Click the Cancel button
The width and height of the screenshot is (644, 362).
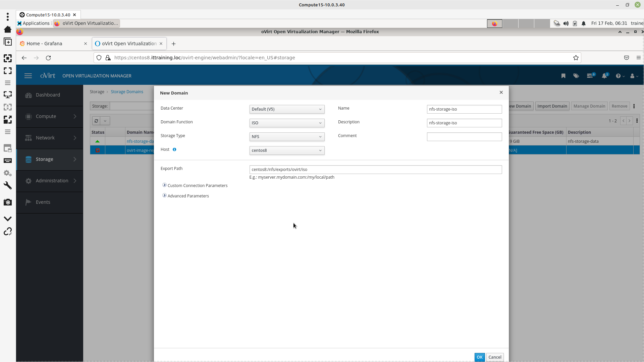pyautogui.click(x=495, y=357)
